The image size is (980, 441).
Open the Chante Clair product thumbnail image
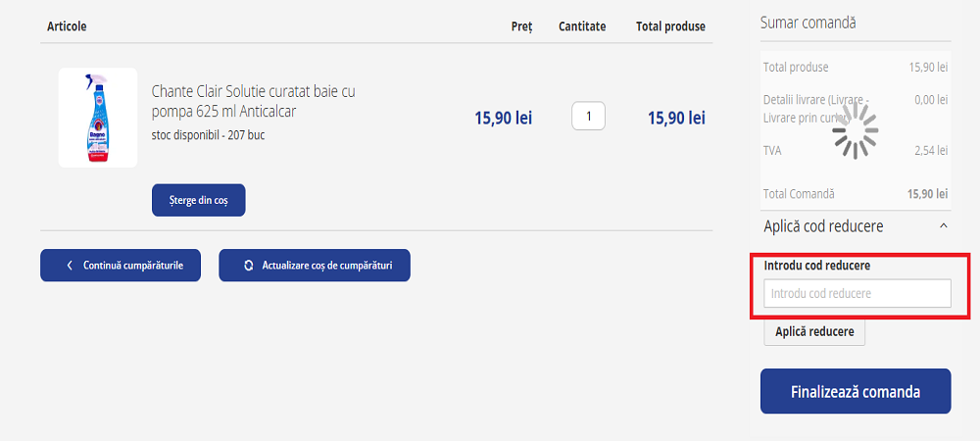click(98, 118)
